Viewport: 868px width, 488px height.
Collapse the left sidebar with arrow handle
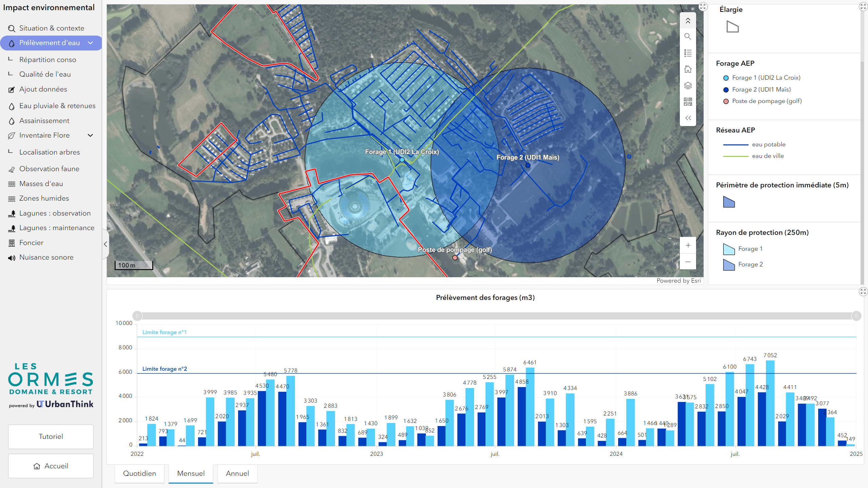[x=105, y=244]
